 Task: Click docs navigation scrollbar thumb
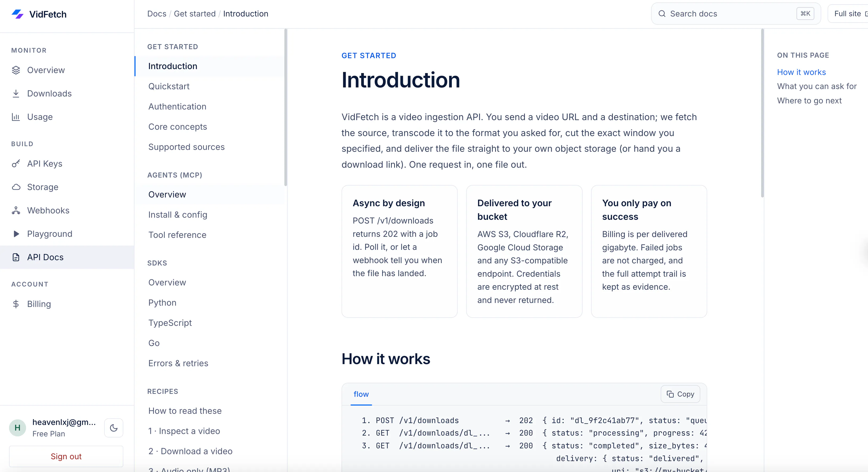point(286,107)
